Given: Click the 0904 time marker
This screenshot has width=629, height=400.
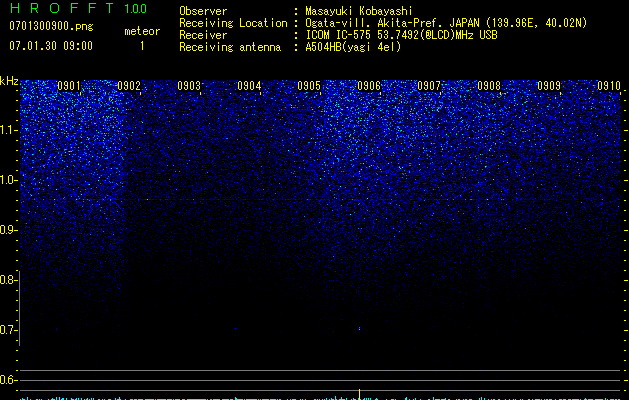Looking at the screenshot, I should point(249,86).
